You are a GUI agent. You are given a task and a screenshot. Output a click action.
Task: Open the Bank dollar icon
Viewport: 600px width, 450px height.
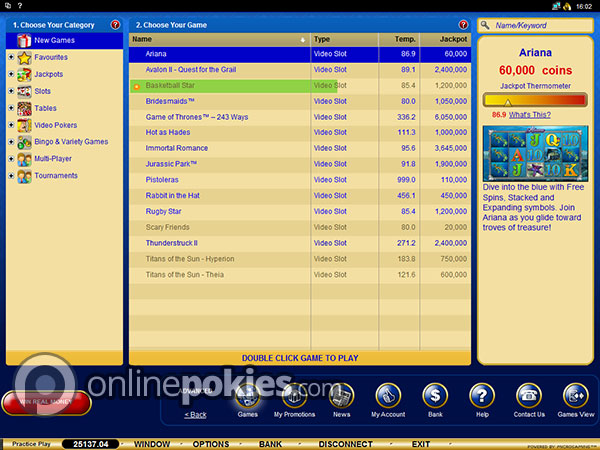tap(435, 396)
